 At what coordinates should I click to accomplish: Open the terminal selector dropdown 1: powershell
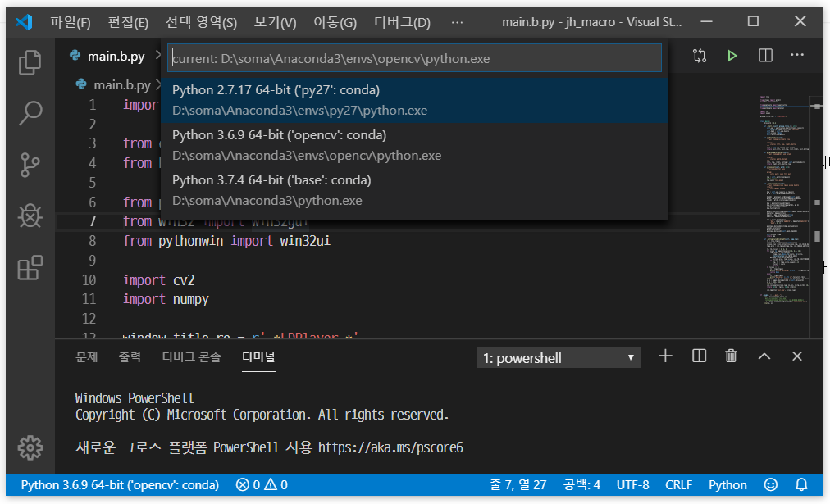[559, 358]
